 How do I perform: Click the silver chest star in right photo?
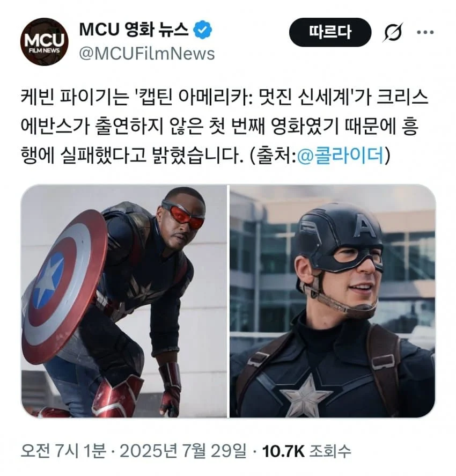305,394
